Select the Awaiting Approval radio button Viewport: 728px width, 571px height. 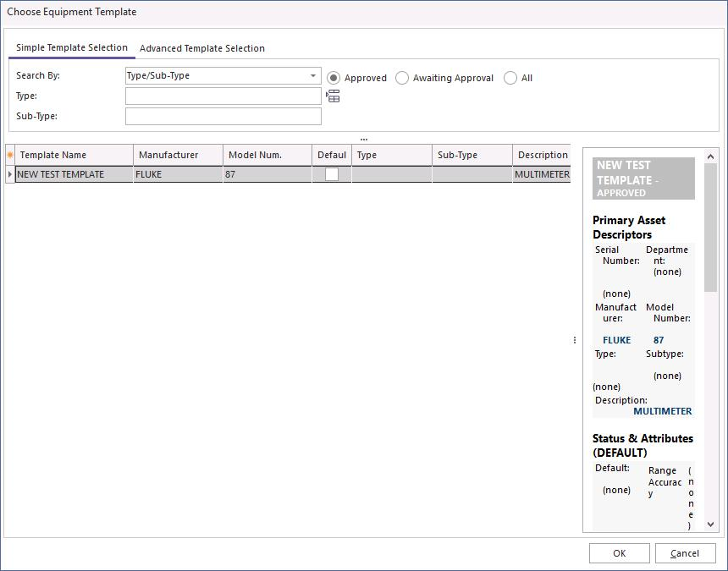(402, 78)
